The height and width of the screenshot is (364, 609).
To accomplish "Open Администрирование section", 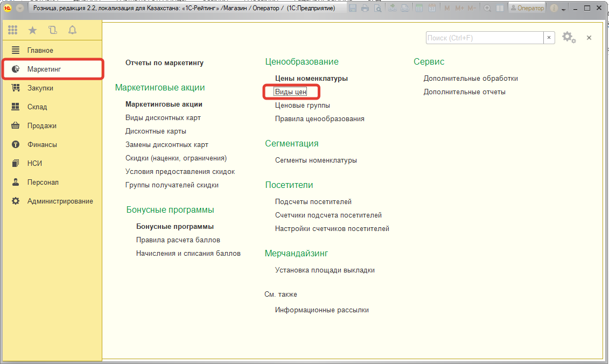I will click(60, 201).
